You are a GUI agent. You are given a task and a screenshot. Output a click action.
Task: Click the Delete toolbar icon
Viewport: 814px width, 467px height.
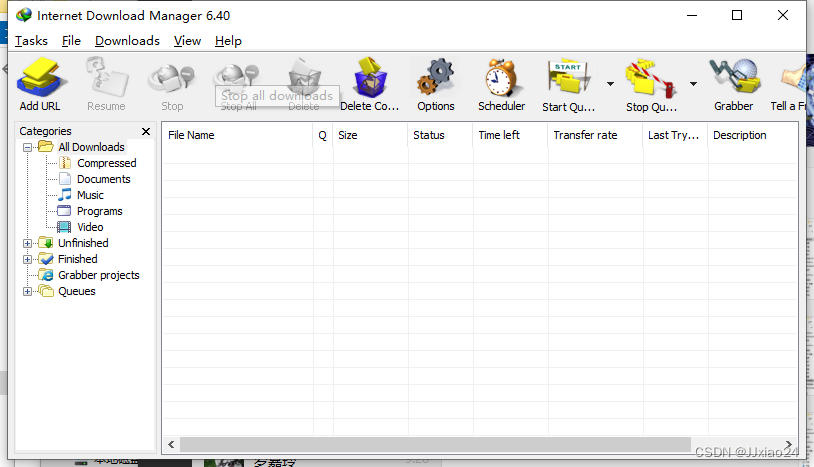(x=304, y=75)
